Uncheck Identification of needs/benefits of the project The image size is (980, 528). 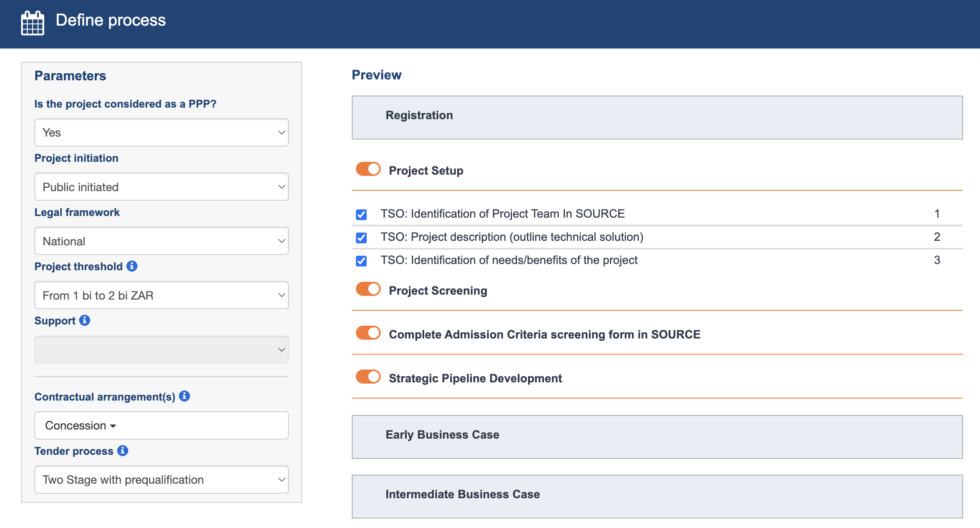361,261
